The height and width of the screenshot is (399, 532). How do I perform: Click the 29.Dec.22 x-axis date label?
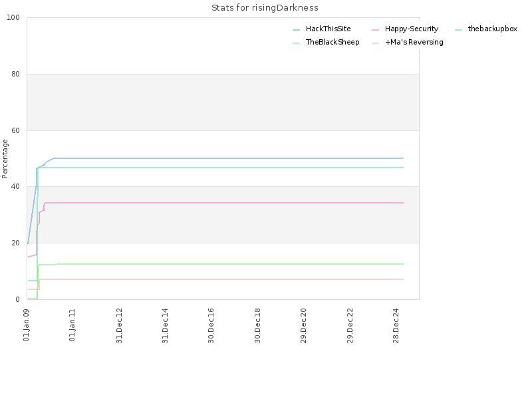pyautogui.click(x=350, y=325)
